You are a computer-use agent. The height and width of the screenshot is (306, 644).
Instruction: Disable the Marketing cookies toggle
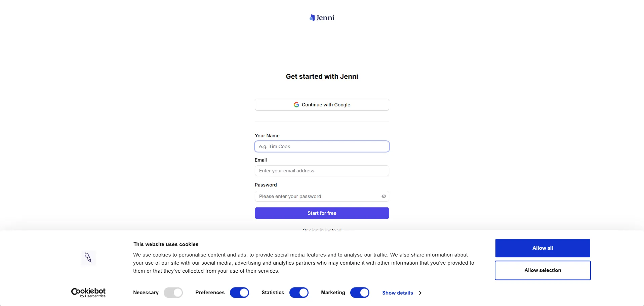pos(360,293)
